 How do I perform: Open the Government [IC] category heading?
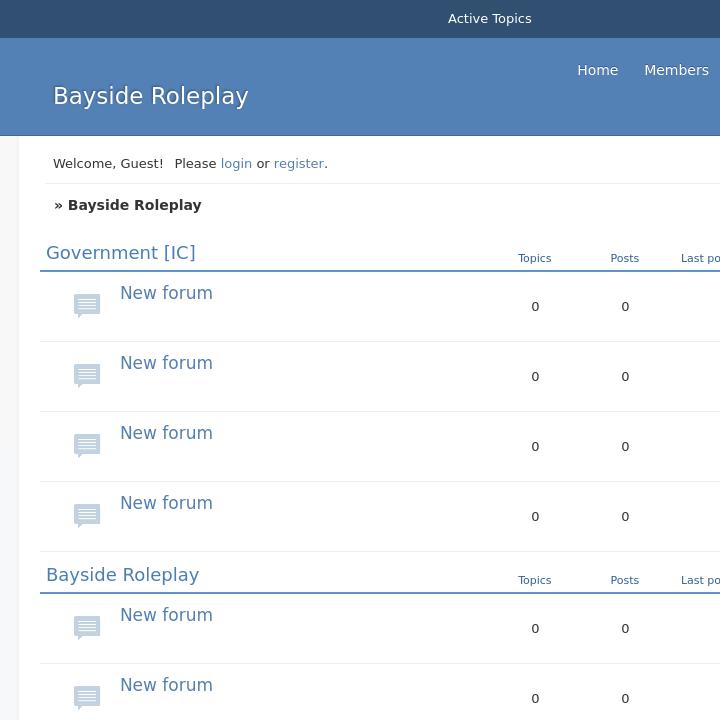point(121,253)
